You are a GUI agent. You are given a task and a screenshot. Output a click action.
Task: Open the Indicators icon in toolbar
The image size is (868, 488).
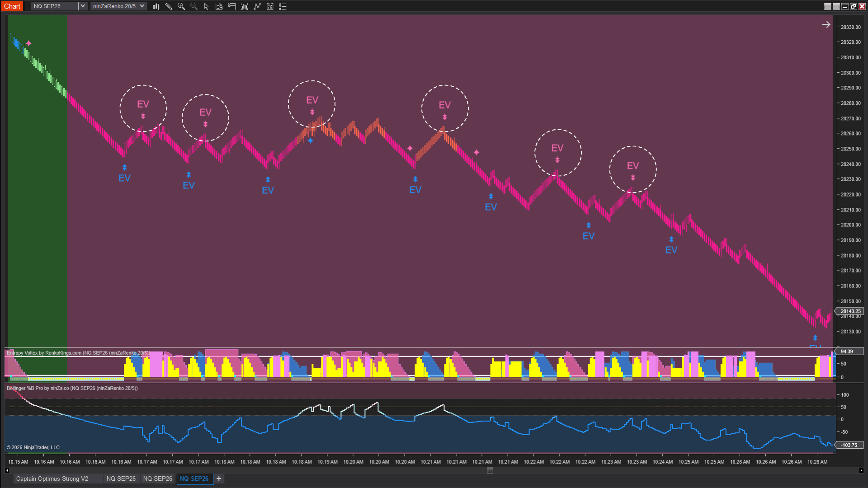pyautogui.click(x=245, y=6)
